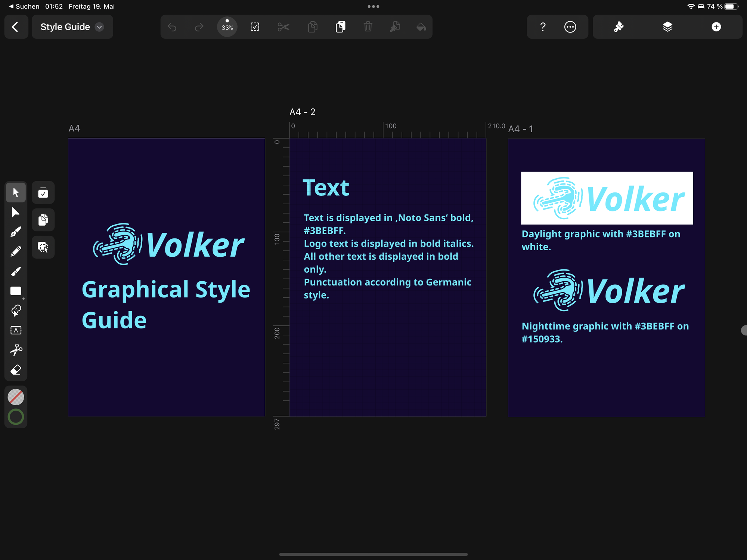Select the Lasso tool
This screenshot has height=560, width=747.
[16, 310]
